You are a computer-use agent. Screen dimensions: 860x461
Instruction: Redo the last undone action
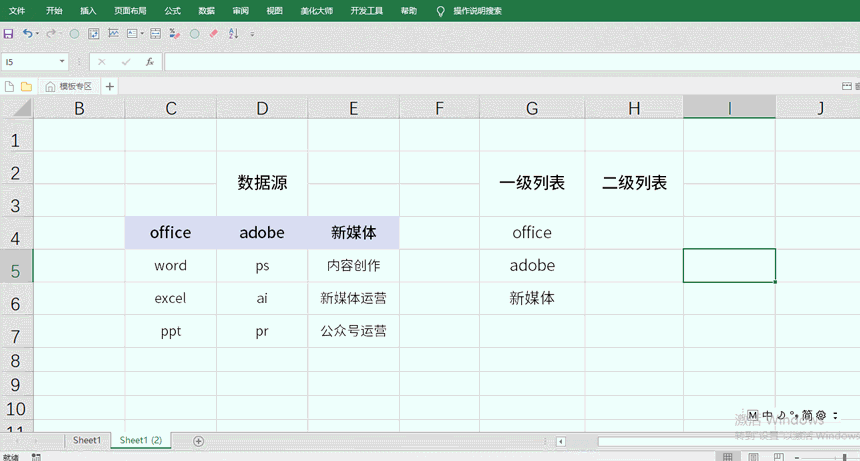click(x=50, y=34)
